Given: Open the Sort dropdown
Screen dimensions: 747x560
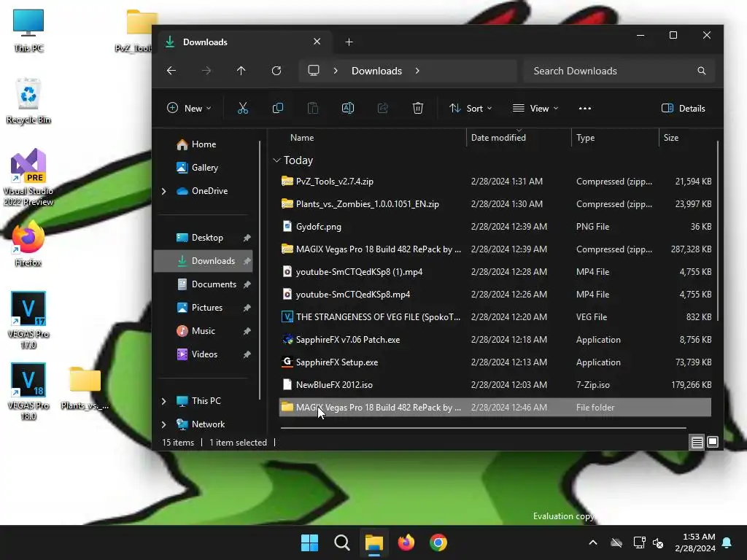Looking at the screenshot, I should tap(471, 109).
